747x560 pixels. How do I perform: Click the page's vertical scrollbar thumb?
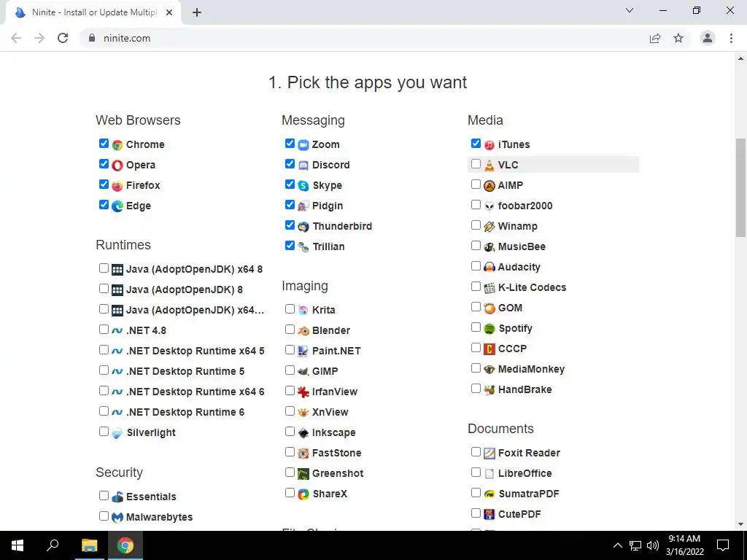pos(740,187)
